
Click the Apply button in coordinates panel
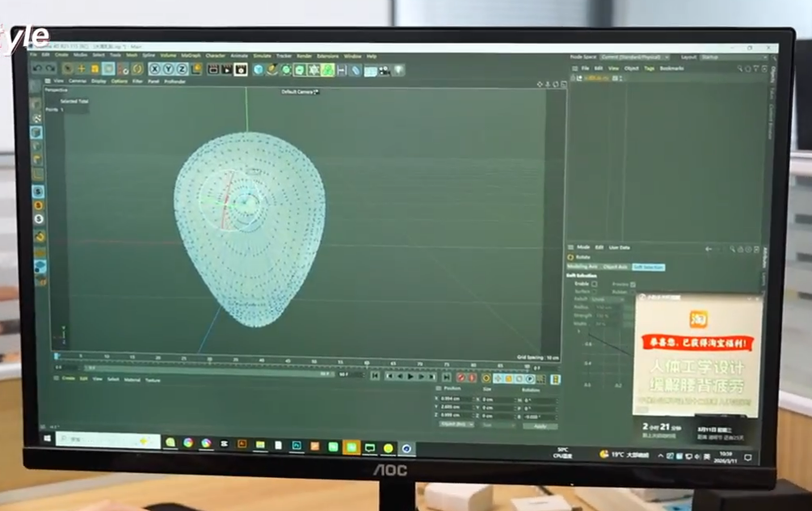tap(540, 425)
